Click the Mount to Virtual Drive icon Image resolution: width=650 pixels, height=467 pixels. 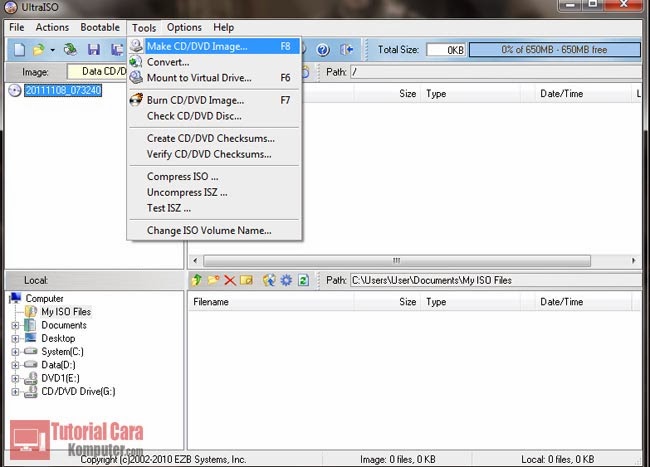coord(136,77)
